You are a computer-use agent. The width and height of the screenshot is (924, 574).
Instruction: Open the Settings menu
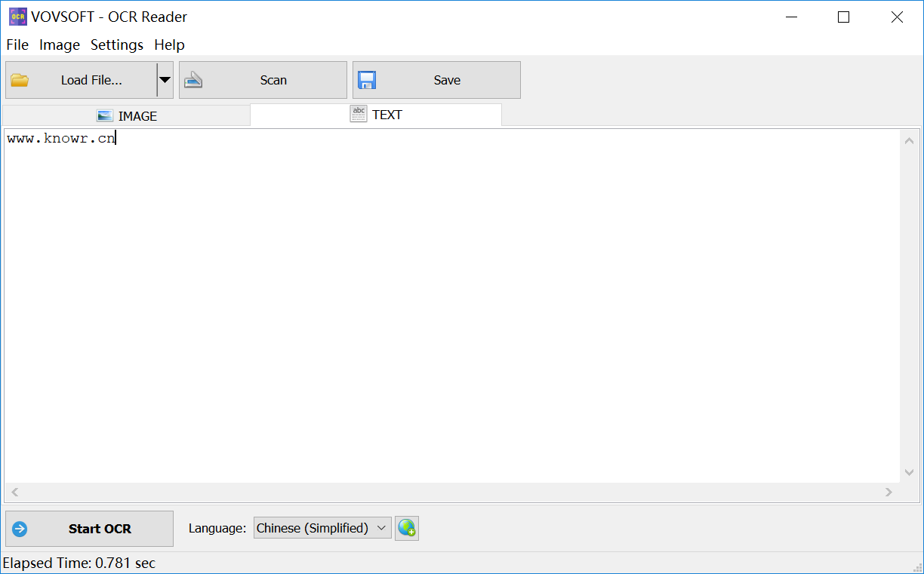click(x=117, y=45)
